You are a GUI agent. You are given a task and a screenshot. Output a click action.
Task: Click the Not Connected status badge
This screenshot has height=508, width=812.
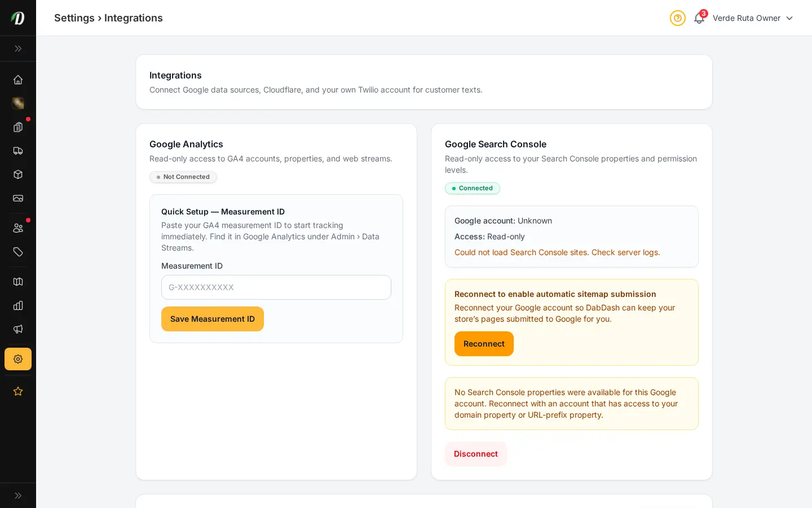[x=183, y=177]
